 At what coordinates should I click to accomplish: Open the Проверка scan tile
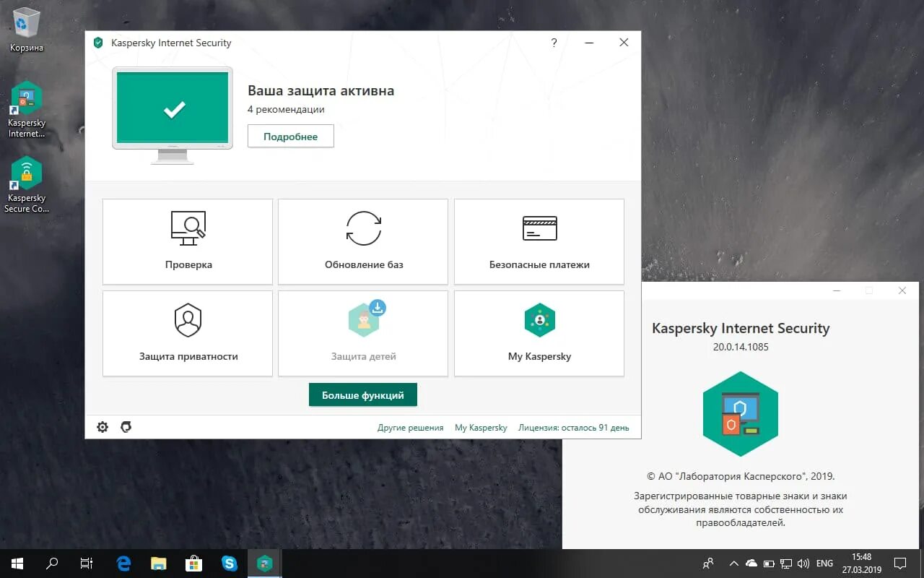(x=188, y=241)
